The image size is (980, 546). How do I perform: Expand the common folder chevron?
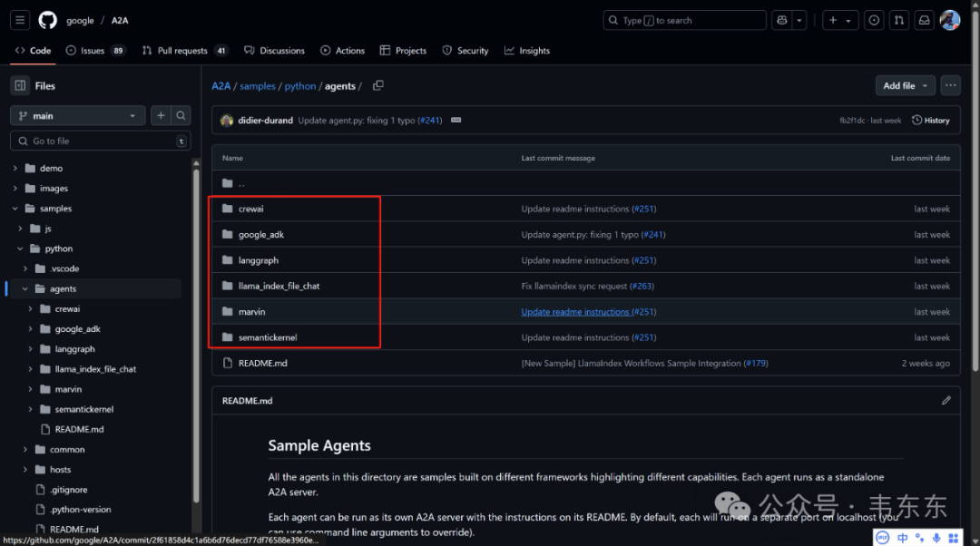tap(25, 449)
